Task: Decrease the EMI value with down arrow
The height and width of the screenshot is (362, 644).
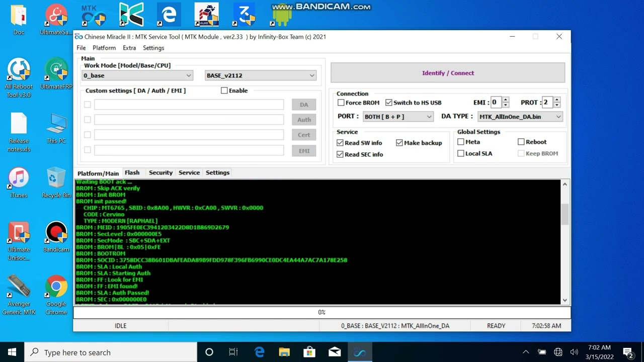Action: pos(506,105)
